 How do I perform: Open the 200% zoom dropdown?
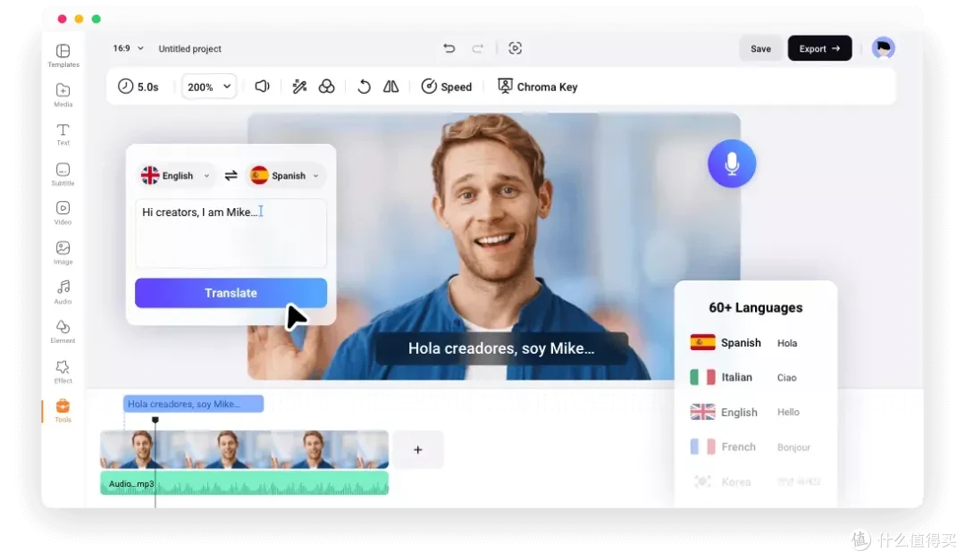(x=208, y=87)
